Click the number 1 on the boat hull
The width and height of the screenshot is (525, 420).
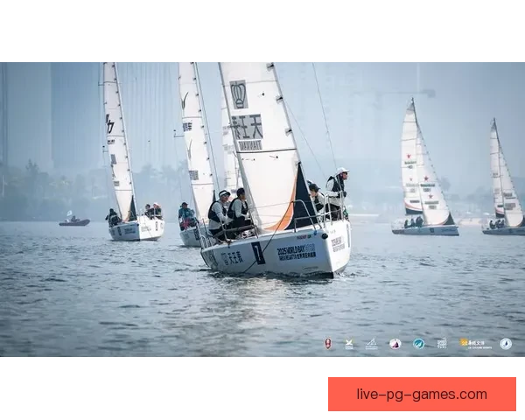tap(258, 254)
